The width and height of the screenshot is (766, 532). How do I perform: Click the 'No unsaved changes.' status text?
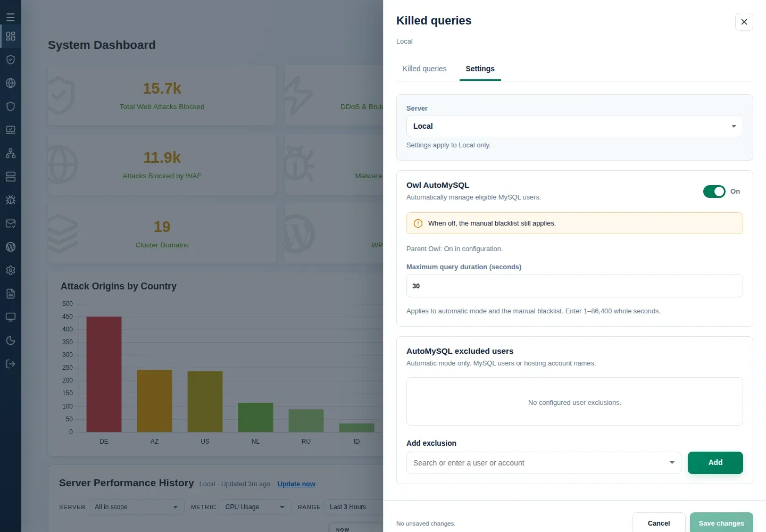coord(426,523)
